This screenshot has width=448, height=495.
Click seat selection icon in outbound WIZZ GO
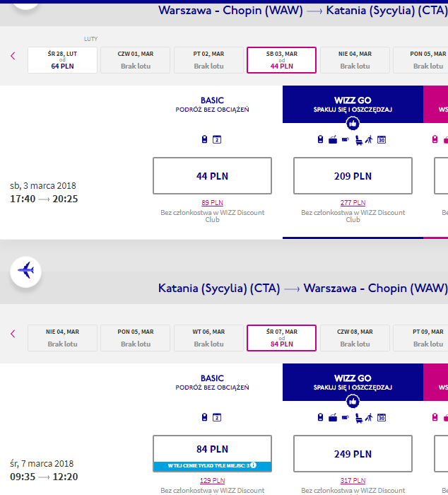click(359, 140)
